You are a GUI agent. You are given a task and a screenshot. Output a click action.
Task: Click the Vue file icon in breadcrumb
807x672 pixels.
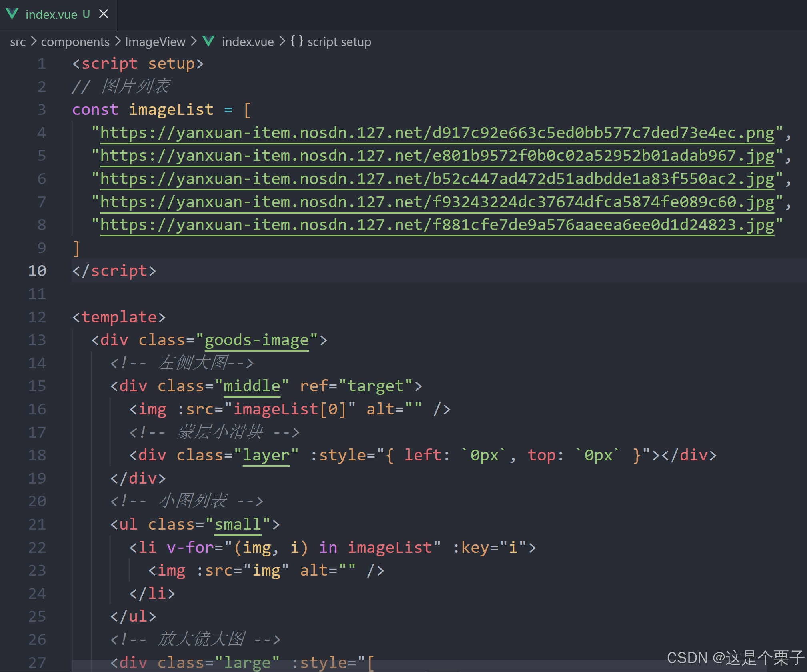click(x=208, y=41)
